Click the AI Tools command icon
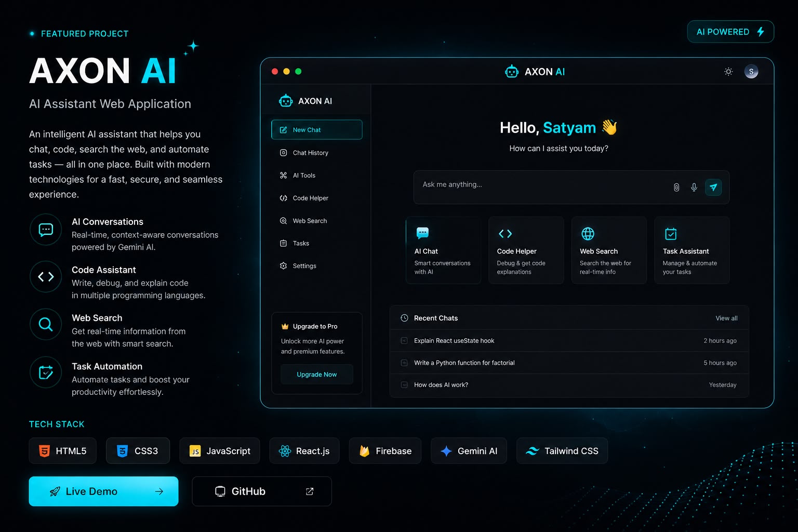Screen dimensions: 798x532 [283, 176]
